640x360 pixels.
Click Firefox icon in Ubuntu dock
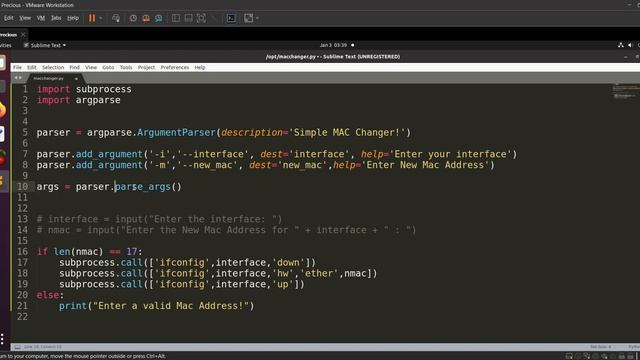pyautogui.click(x=2, y=110)
